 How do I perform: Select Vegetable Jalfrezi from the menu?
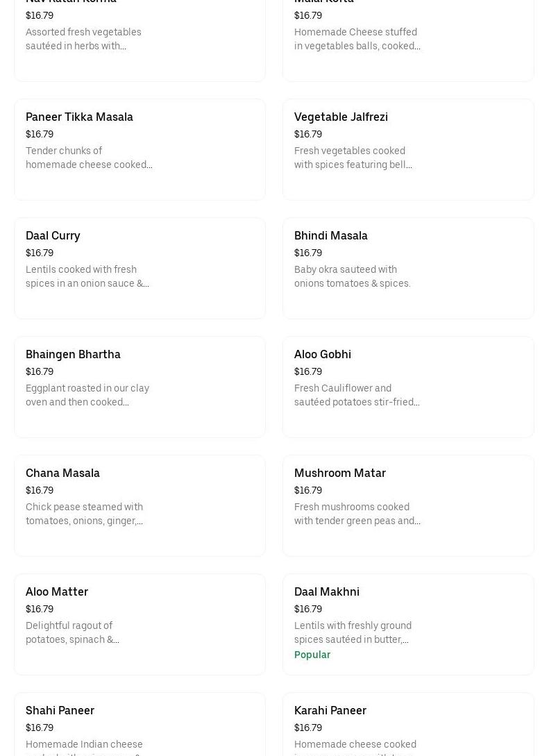pos(341,117)
